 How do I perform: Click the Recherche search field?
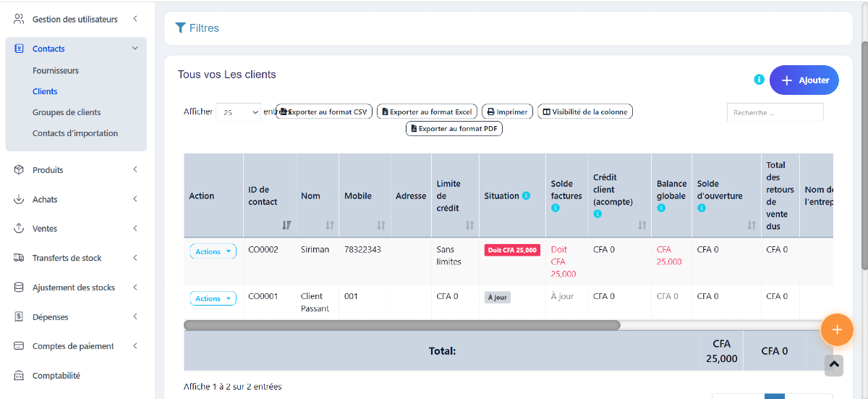coord(775,112)
